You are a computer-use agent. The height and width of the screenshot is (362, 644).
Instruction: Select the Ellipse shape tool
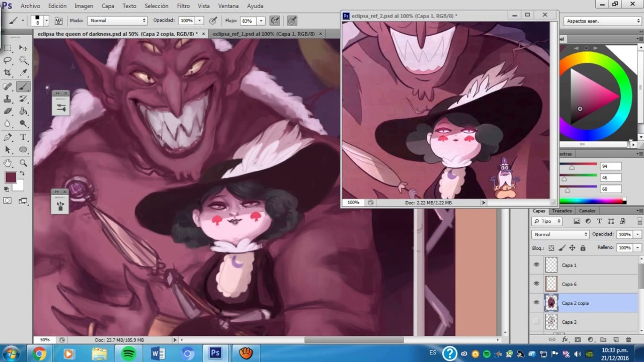point(23,150)
